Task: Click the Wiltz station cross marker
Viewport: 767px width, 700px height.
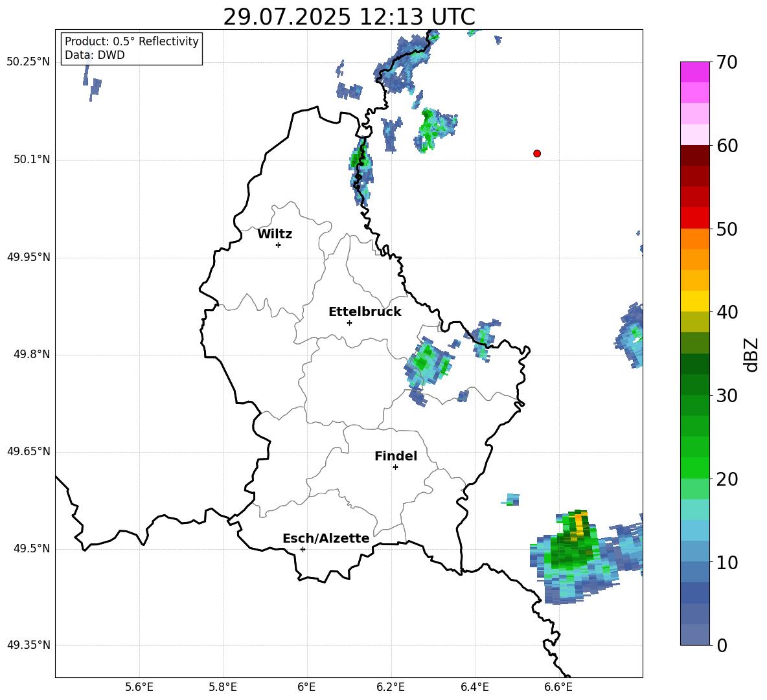Action: [279, 245]
